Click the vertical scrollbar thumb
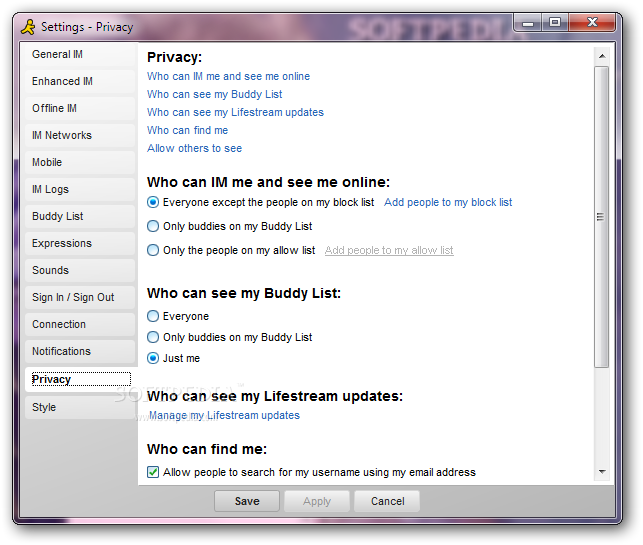Screen dimensions: 643x545 [x=602, y=217]
